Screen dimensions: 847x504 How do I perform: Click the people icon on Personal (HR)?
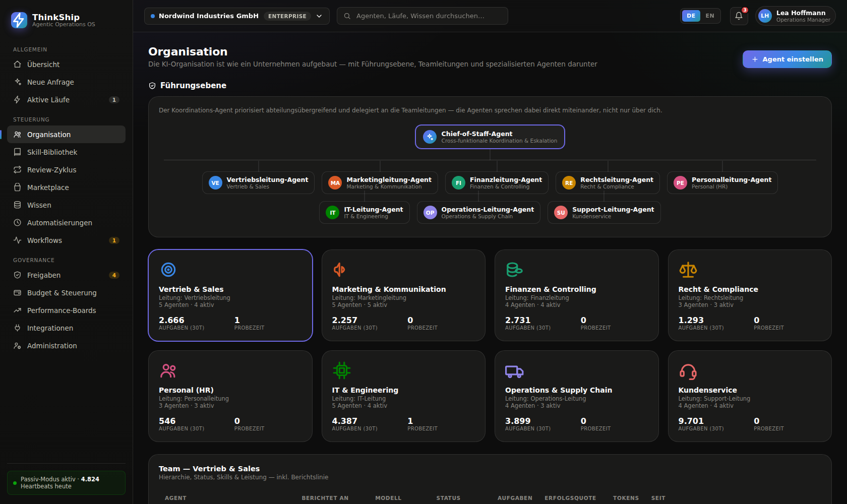[x=168, y=371]
